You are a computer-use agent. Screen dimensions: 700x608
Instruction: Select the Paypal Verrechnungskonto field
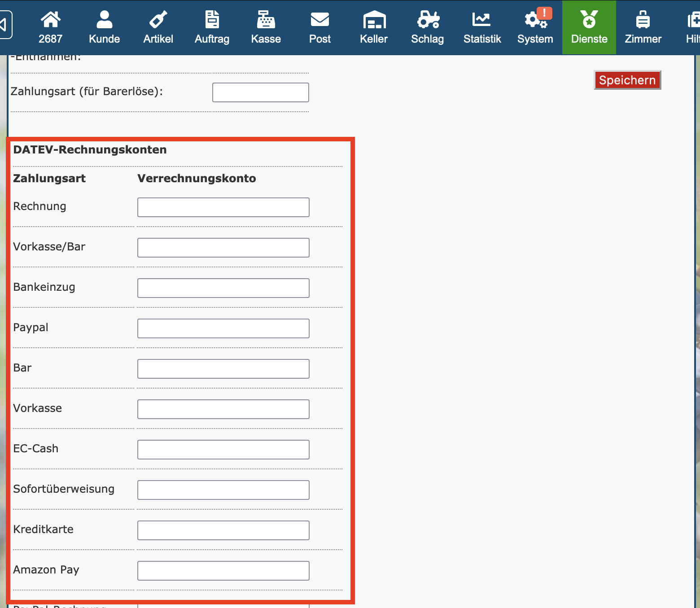[223, 328]
